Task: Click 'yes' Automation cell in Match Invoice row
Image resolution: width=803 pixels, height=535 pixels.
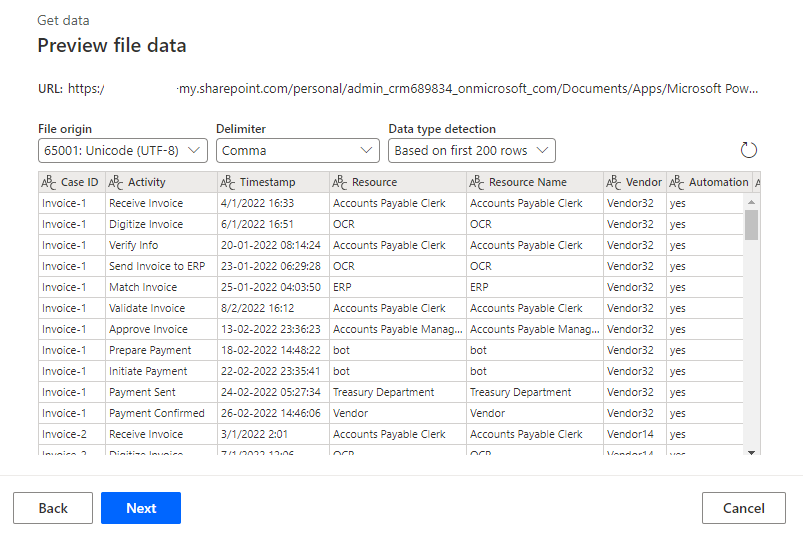Action: [x=705, y=287]
